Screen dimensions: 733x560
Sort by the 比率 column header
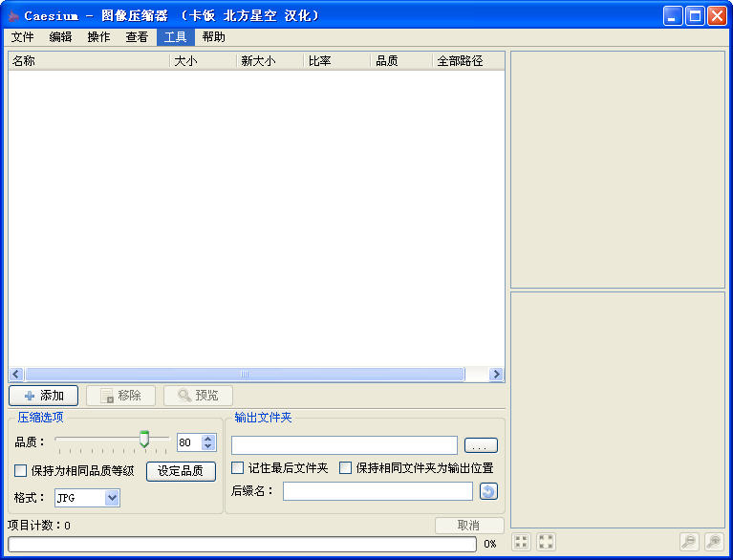pyautogui.click(x=337, y=61)
